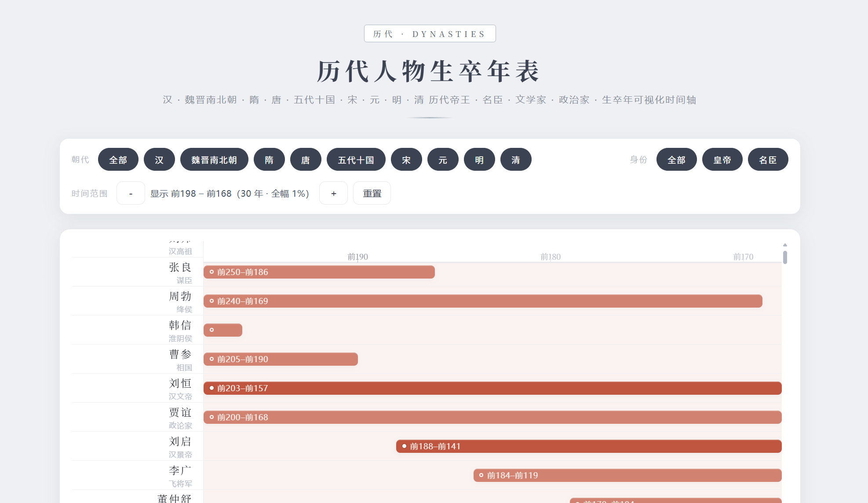Click the name 刘启 in the list

pos(180,441)
